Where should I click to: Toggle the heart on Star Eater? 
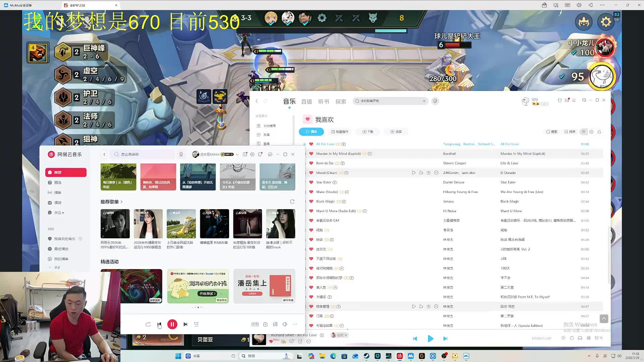pyautogui.click(x=311, y=182)
